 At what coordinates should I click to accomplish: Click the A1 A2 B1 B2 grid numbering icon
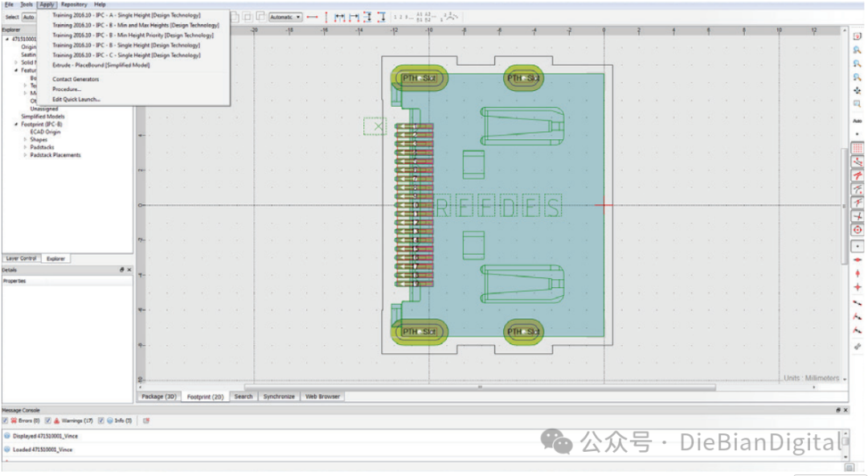coord(426,17)
